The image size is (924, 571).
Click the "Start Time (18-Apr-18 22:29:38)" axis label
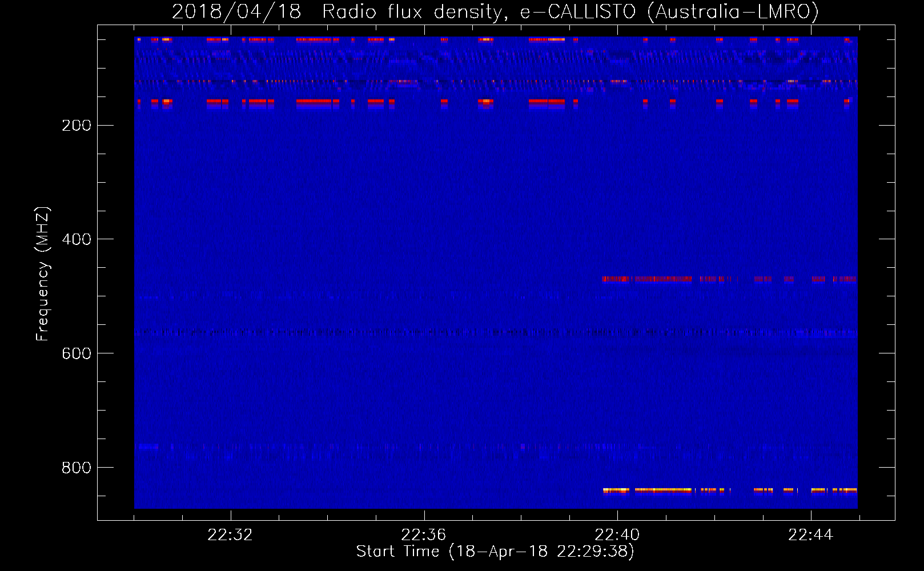point(496,552)
